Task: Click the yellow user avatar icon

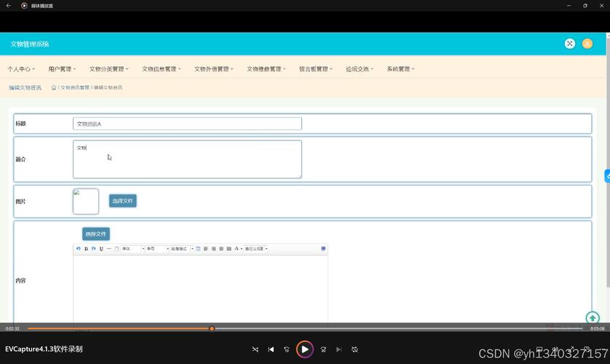Action: (587, 44)
